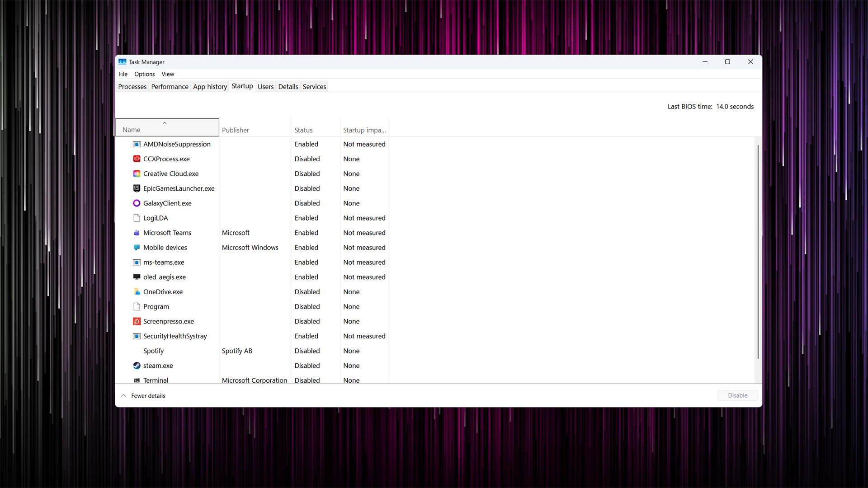
Task: Click None impact for EpicGamesLauncher.exe
Action: tap(351, 188)
